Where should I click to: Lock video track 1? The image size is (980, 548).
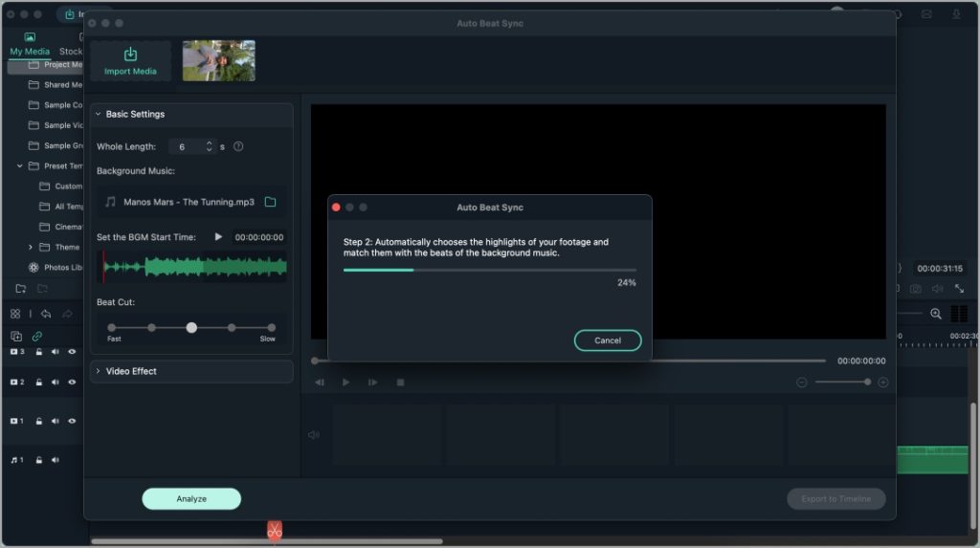(38, 421)
